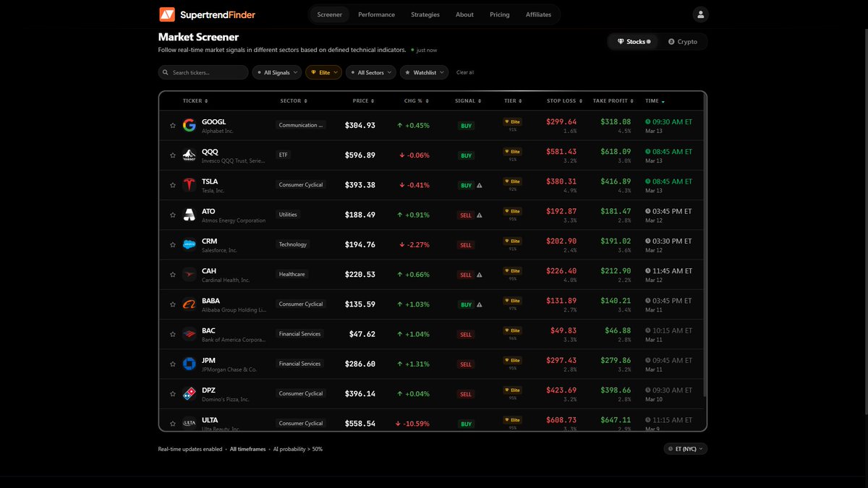Open the Affiliates nav tab
The width and height of the screenshot is (868, 488).
pos(539,14)
